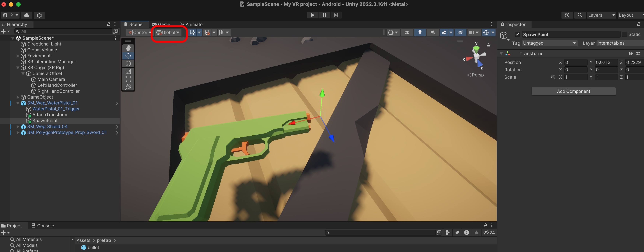Switch to the Animator tab
This screenshot has width=644, height=252.
click(x=192, y=24)
